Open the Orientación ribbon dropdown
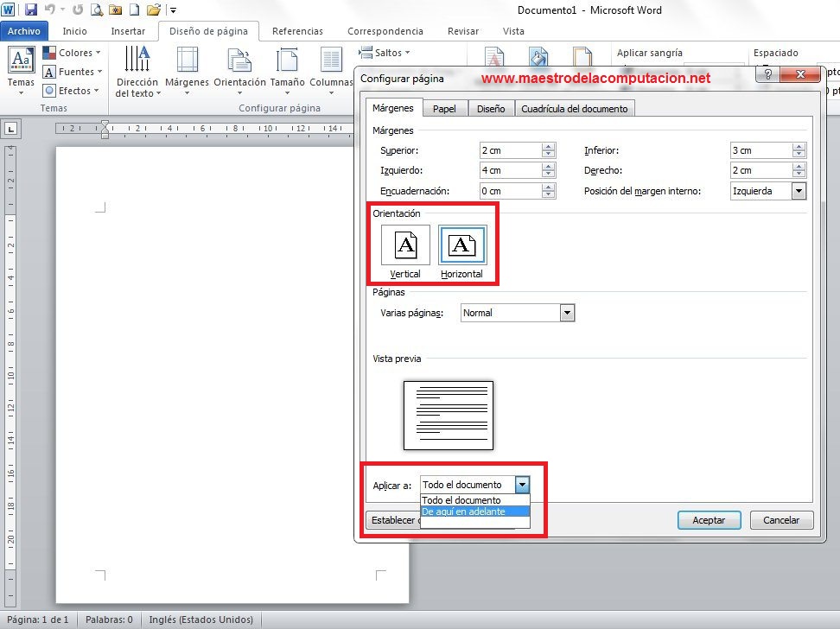 pos(239,72)
